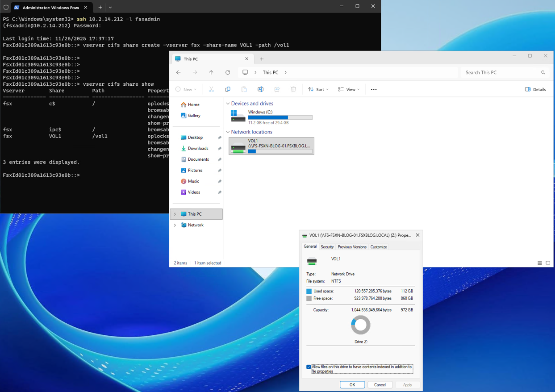
Task: Click the drive usage donut chart
Action: (x=361, y=325)
